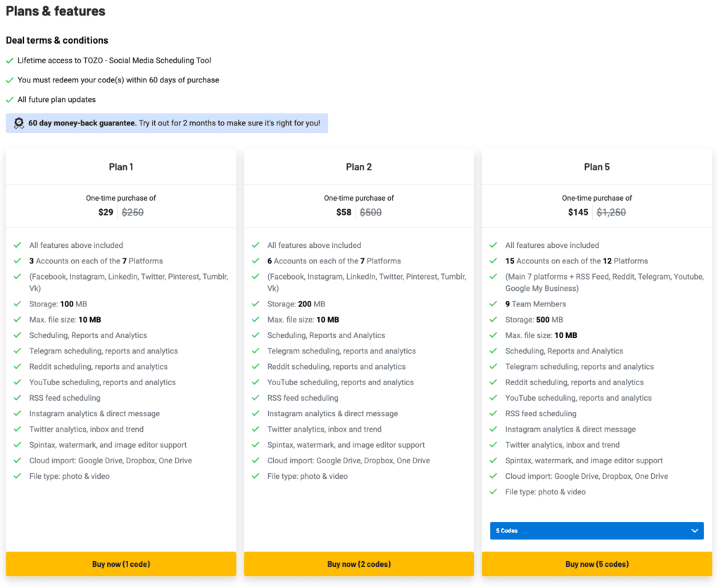Click 'Storage: 500 MB' text

coord(534,320)
